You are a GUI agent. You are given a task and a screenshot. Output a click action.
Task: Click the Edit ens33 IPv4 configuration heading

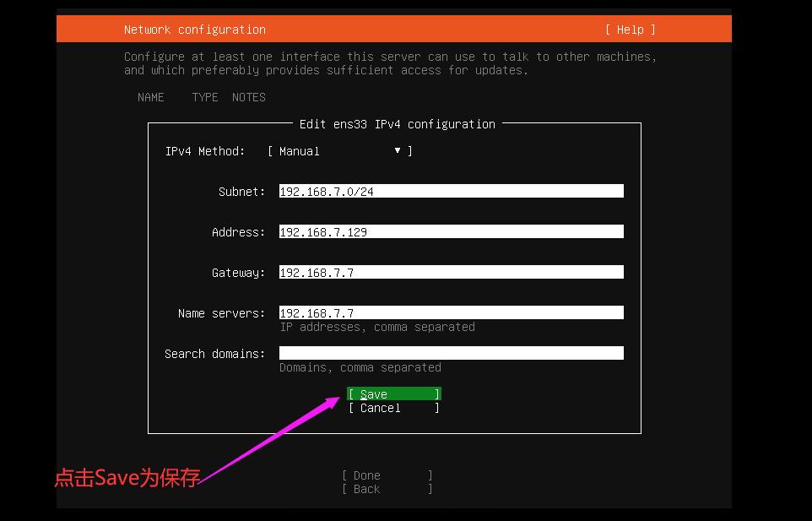point(397,124)
